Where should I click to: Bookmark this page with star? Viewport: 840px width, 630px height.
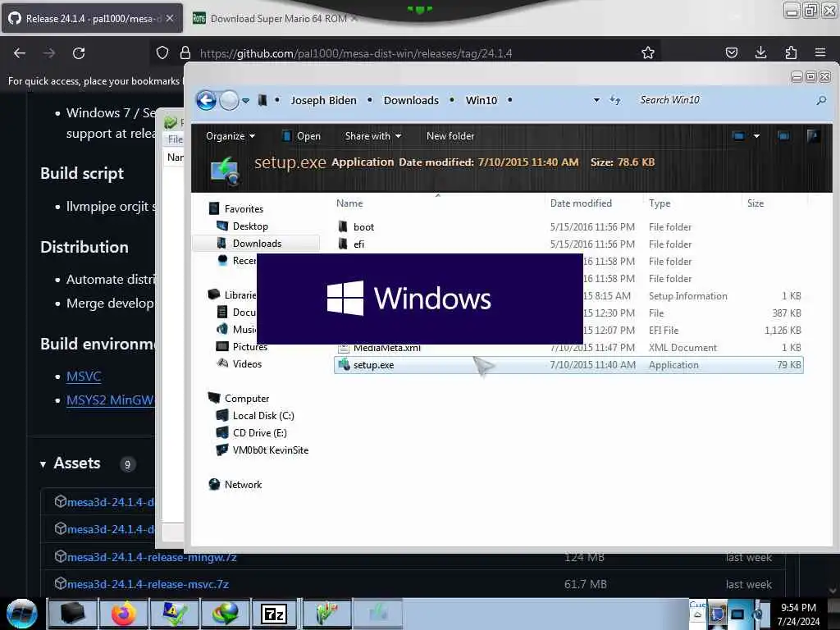tap(648, 53)
